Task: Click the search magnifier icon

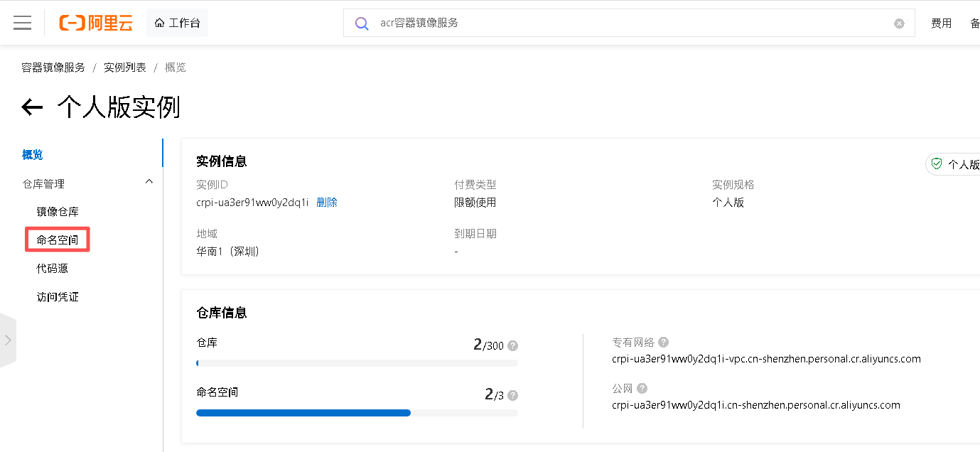Action: [362, 23]
